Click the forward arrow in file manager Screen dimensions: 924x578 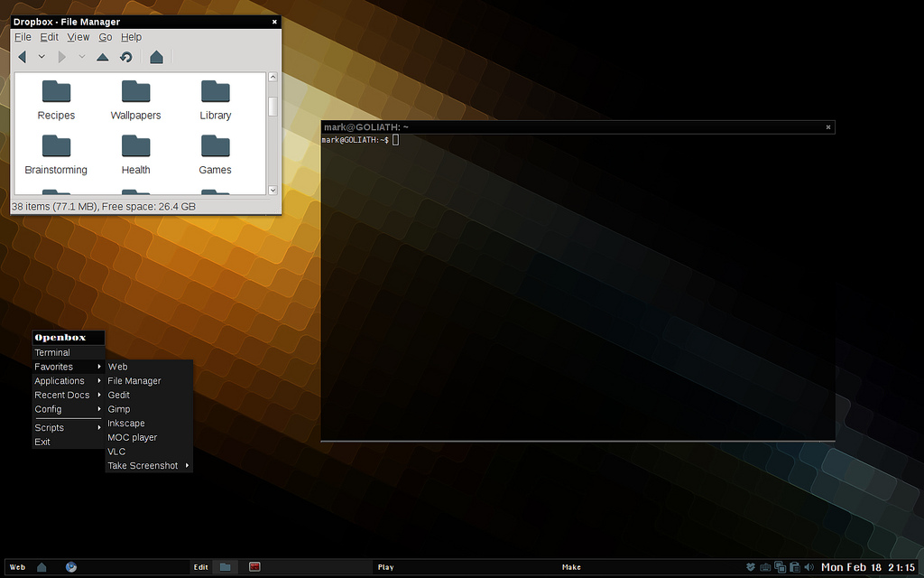click(62, 57)
